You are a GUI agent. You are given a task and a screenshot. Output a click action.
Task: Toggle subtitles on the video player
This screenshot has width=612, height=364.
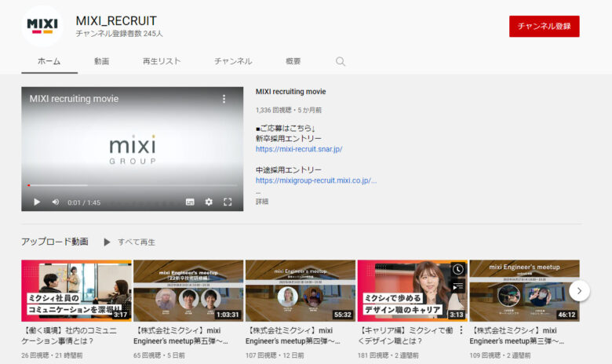[x=190, y=202]
